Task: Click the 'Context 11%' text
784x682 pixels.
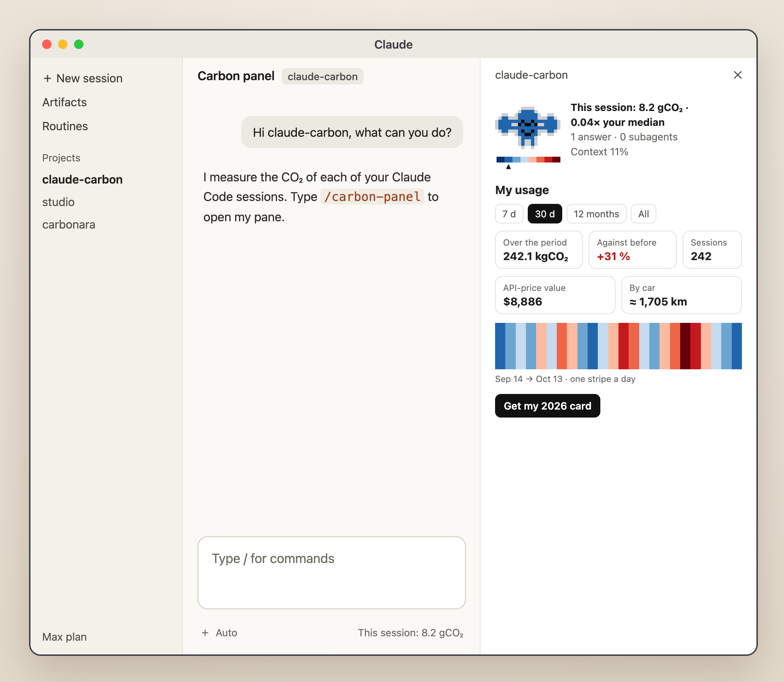Action: pyautogui.click(x=599, y=152)
